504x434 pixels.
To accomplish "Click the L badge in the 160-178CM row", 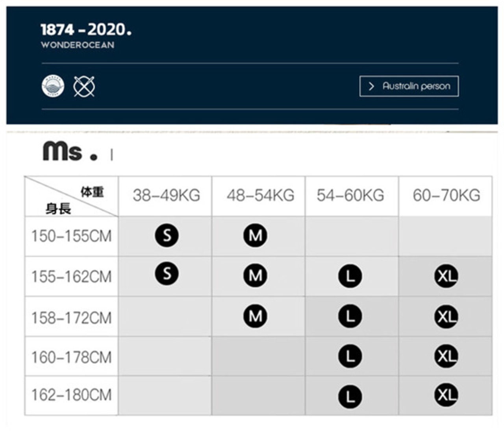I will point(350,356).
